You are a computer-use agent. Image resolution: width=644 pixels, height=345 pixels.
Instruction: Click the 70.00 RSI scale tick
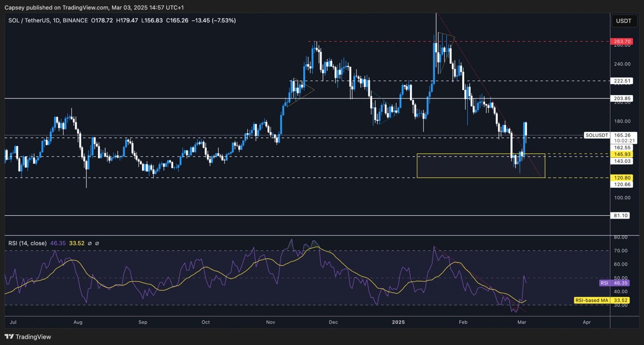620,251
